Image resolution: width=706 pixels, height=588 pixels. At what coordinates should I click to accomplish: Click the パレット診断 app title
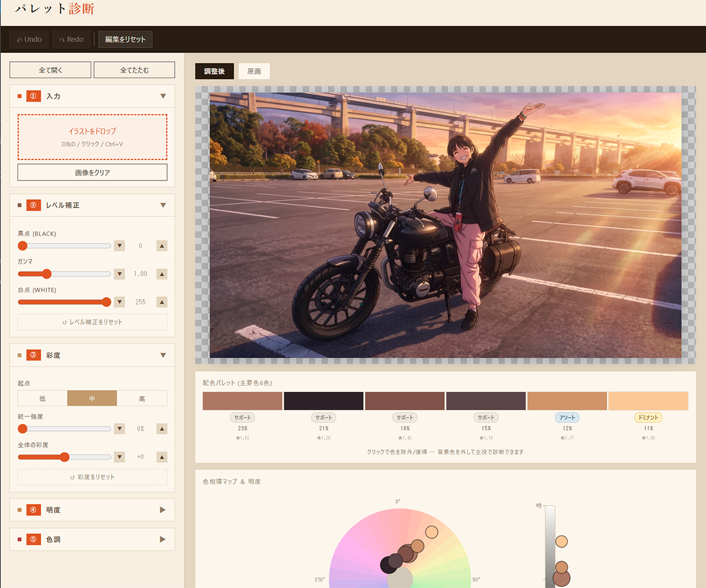[54, 9]
